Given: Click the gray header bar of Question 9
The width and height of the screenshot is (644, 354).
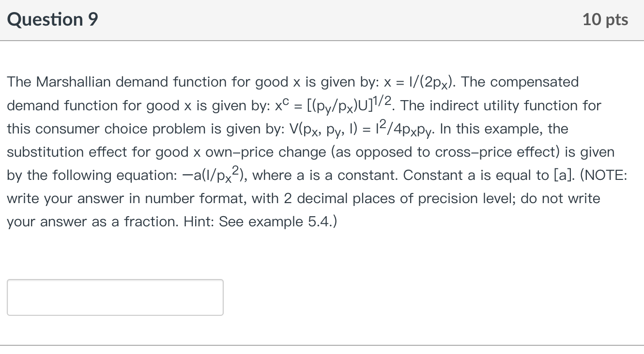Looking at the screenshot, I should [322, 19].
